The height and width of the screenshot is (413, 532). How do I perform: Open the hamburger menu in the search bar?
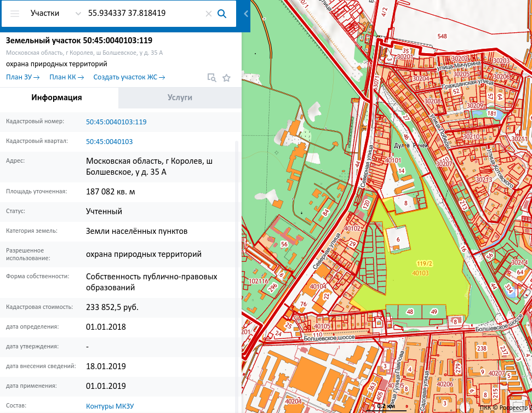click(15, 14)
